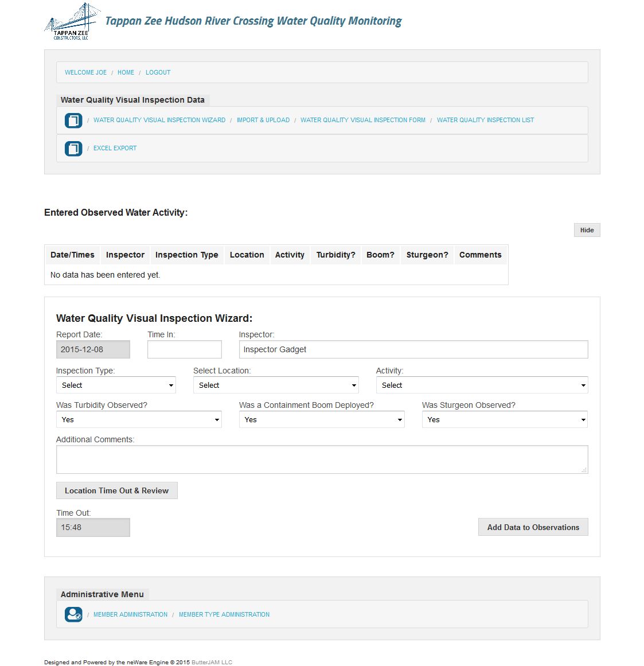Open the Containment Boom Deployed dropdown
Screen dimensions: 644x666
322,420
